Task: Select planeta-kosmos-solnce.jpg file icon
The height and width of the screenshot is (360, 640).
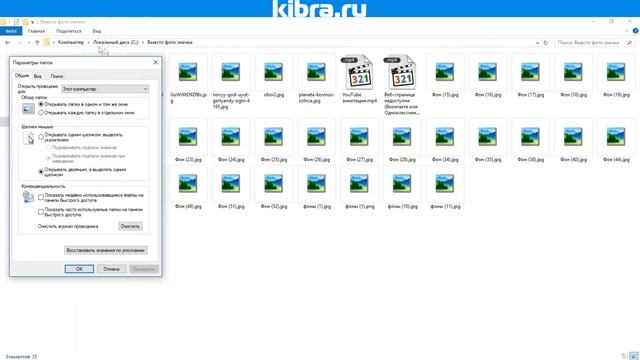Action: coord(316,79)
